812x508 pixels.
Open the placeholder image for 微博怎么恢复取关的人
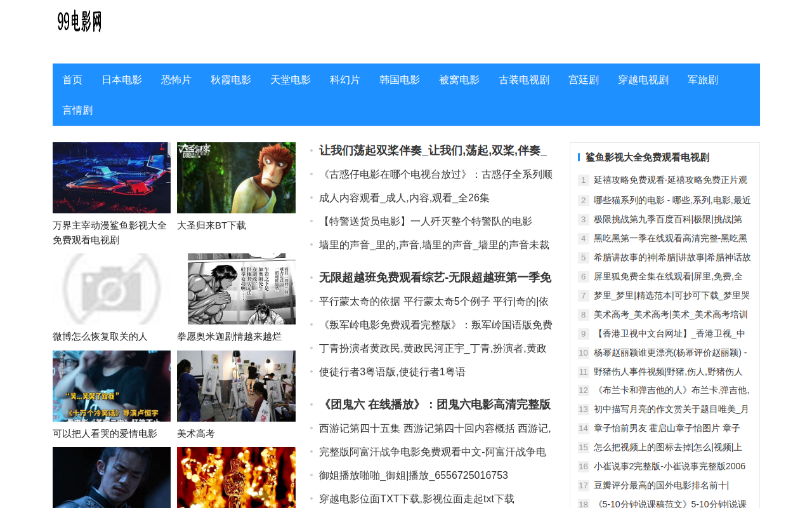click(112, 289)
